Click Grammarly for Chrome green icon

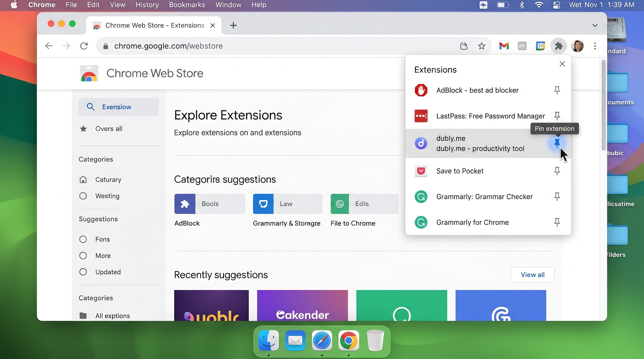pyautogui.click(x=421, y=222)
